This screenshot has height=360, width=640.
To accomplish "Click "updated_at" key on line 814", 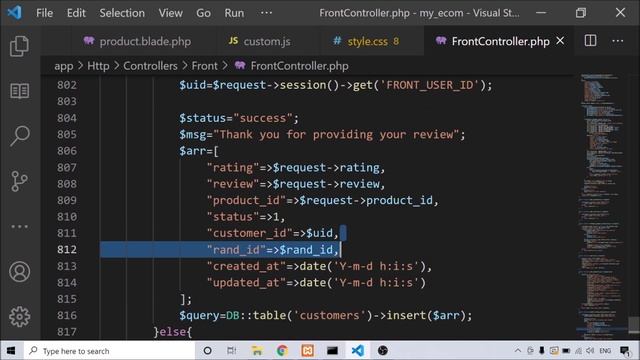I will point(246,282).
